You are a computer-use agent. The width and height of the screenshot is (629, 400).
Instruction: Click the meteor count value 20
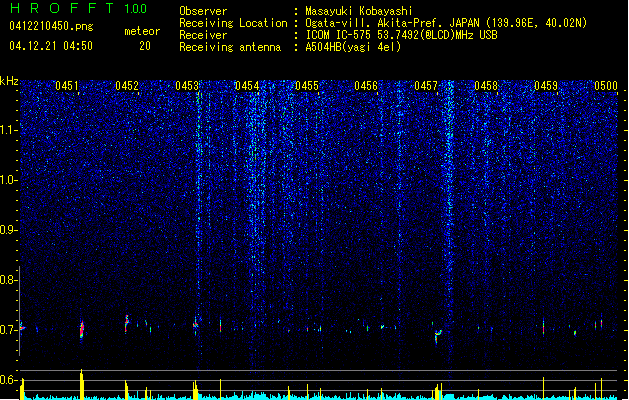(x=145, y=46)
